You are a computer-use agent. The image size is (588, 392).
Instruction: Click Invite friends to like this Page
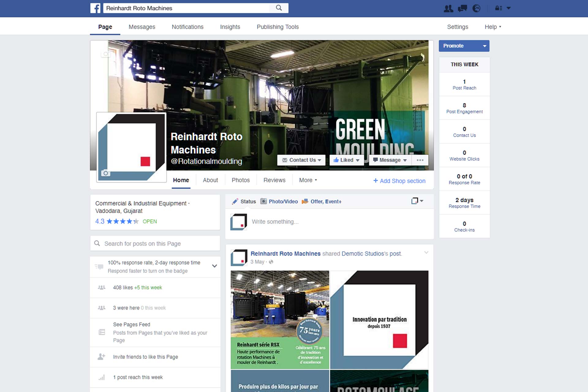click(155, 357)
